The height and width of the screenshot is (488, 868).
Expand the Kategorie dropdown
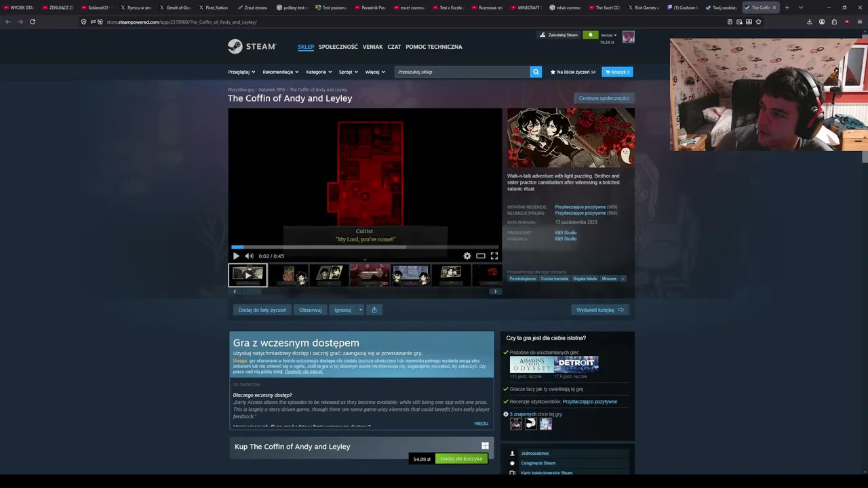coord(319,72)
